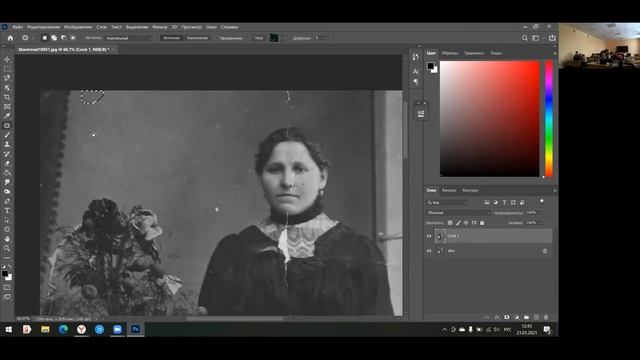Image resolution: width=640 pixels, height=360 pixels.
Task: Open the Color panel options menu
Action: [x=555, y=53]
